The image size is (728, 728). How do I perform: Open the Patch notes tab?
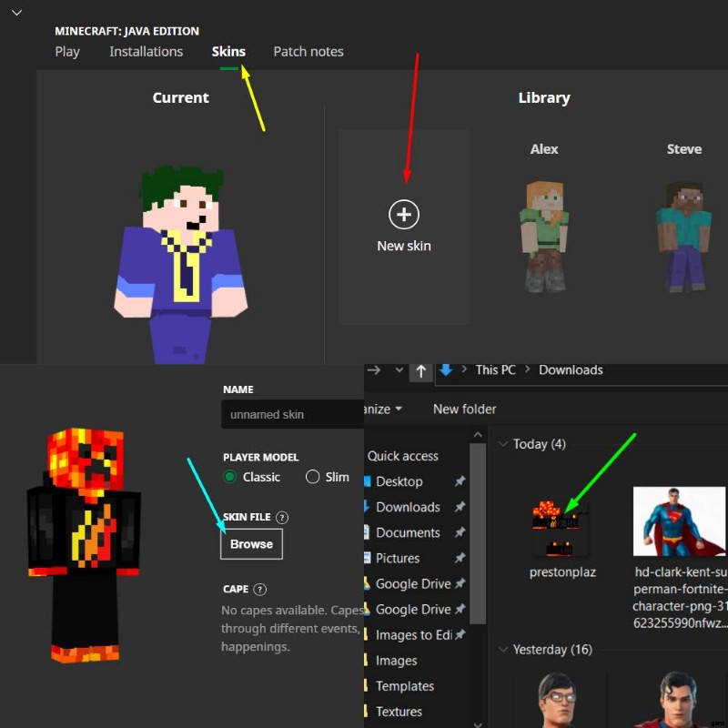(308, 52)
